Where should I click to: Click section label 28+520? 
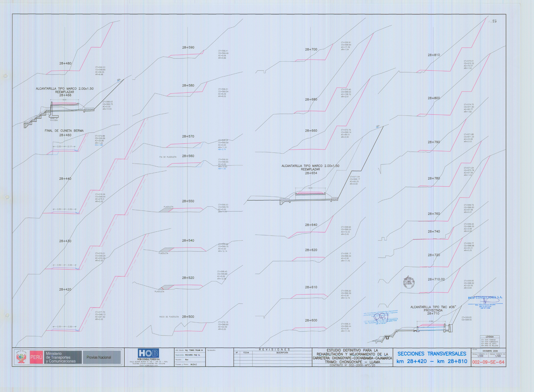click(x=188, y=278)
